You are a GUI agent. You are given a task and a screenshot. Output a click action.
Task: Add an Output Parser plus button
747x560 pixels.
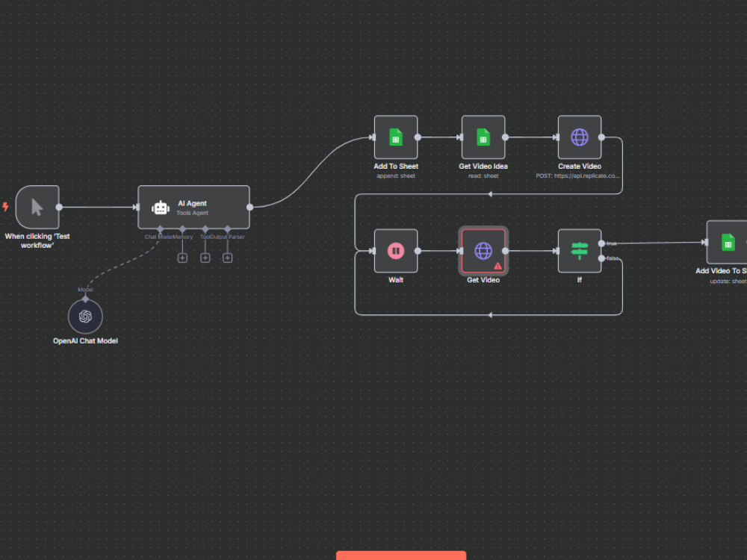227,258
